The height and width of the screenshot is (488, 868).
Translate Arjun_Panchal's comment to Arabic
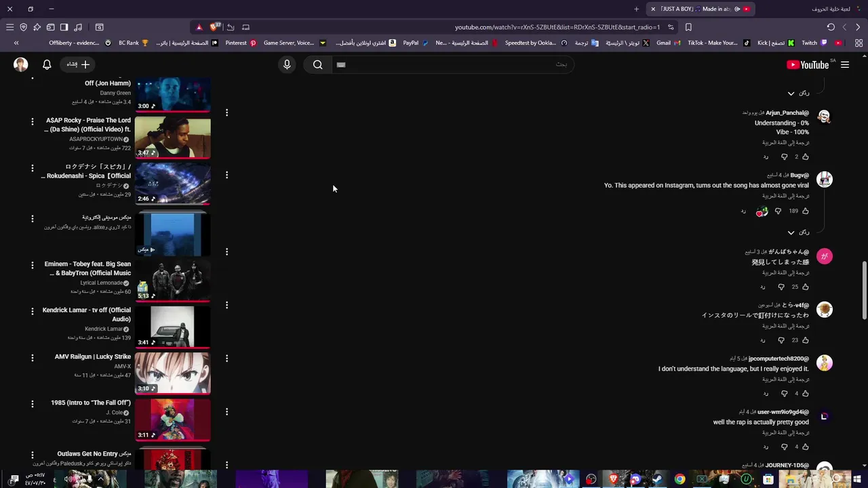tap(785, 143)
